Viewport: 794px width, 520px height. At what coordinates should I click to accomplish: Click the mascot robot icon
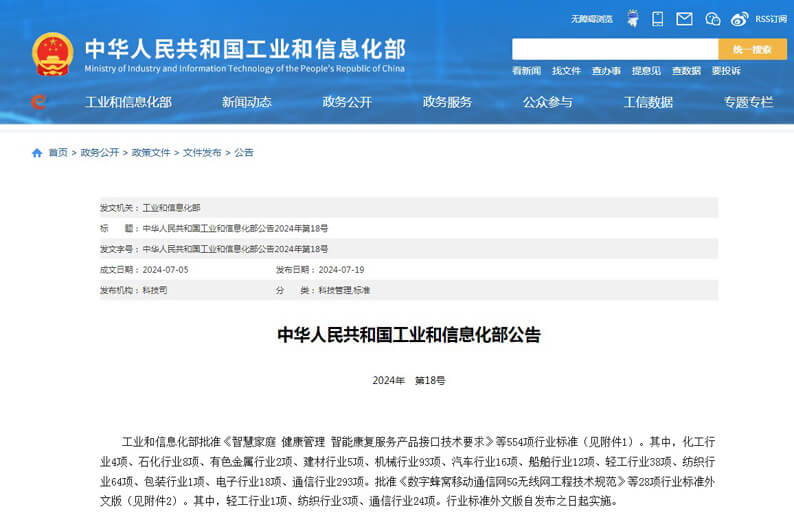click(x=632, y=19)
